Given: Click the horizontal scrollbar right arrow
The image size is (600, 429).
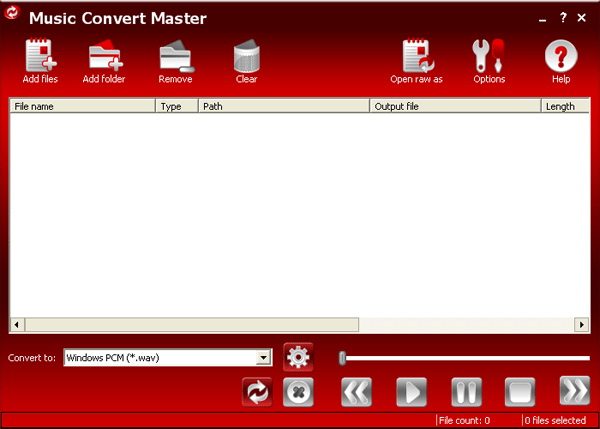Looking at the screenshot, I should click(582, 325).
